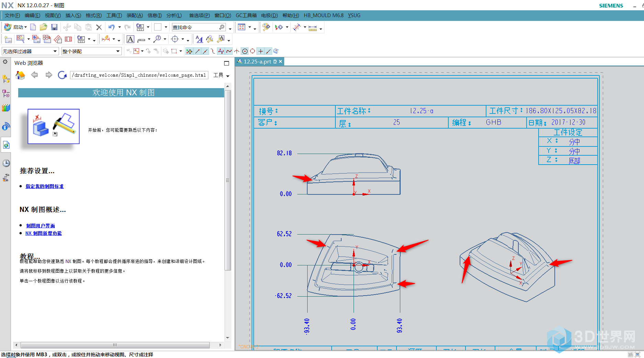Image resolution: width=644 pixels, height=358 pixels.
Task: Toggle Intersection snap option
Action: [x=237, y=51]
